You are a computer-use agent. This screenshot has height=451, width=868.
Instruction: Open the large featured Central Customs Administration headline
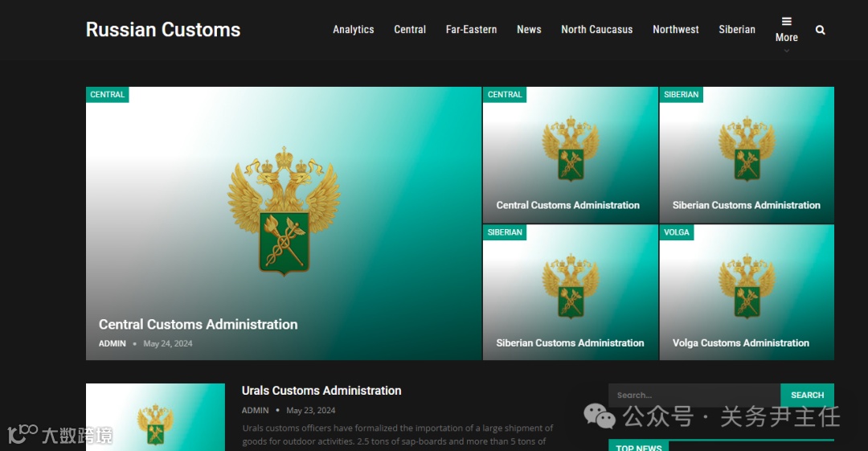199,324
